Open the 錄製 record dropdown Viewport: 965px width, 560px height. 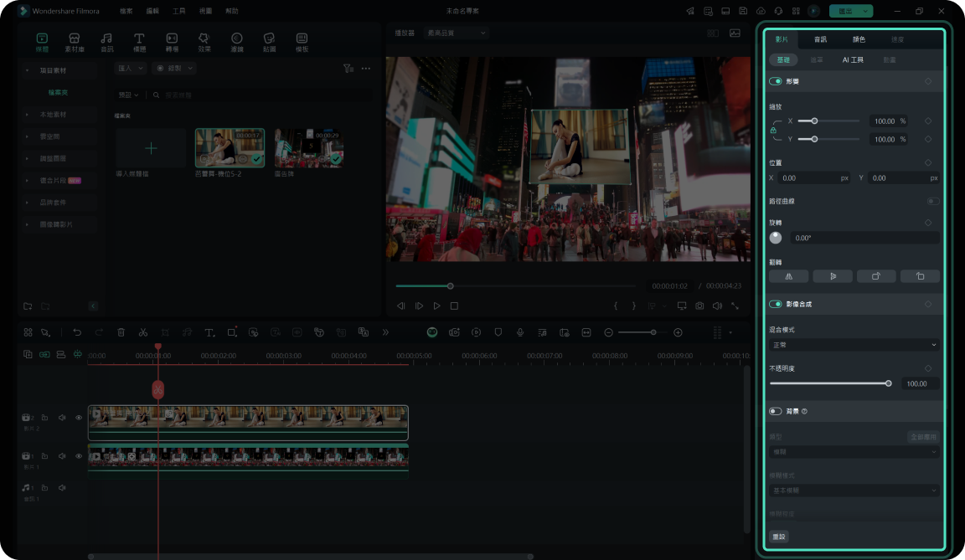[174, 69]
